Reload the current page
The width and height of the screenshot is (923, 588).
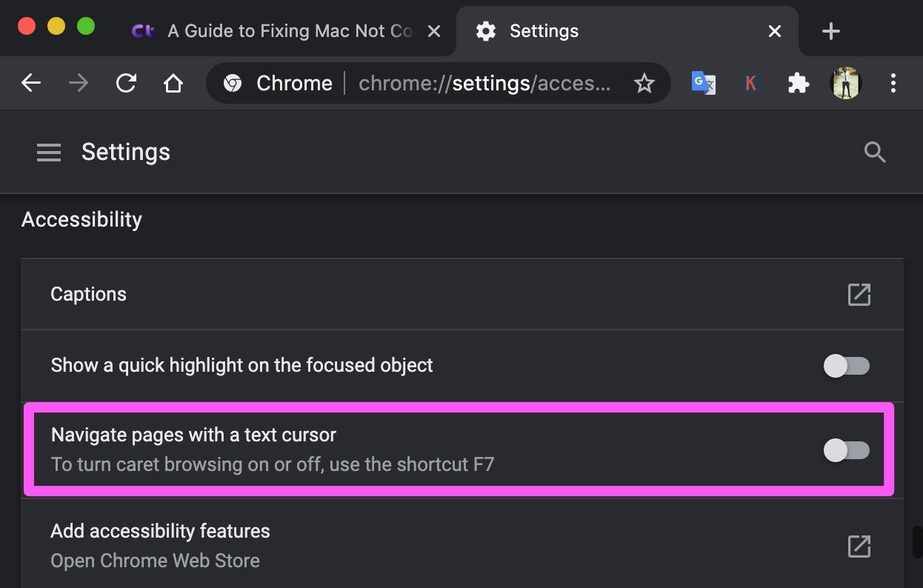126,83
